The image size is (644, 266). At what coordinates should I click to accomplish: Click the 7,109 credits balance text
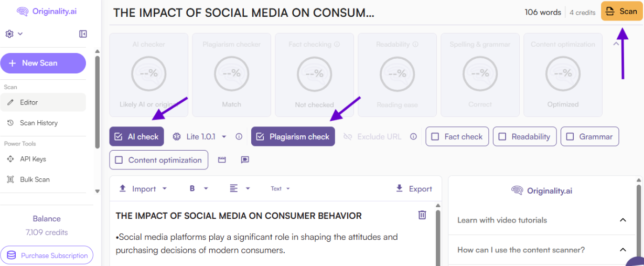click(47, 232)
